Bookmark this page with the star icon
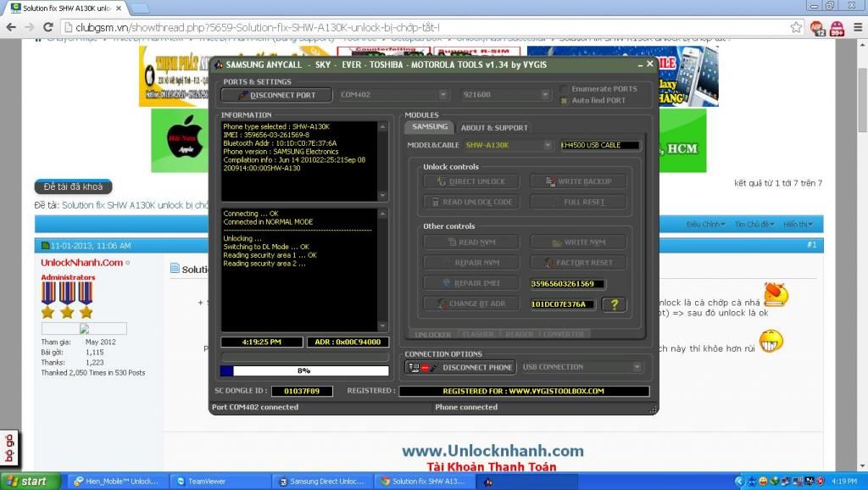Image resolution: width=868 pixels, height=490 pixels. (x=796, y=27)
